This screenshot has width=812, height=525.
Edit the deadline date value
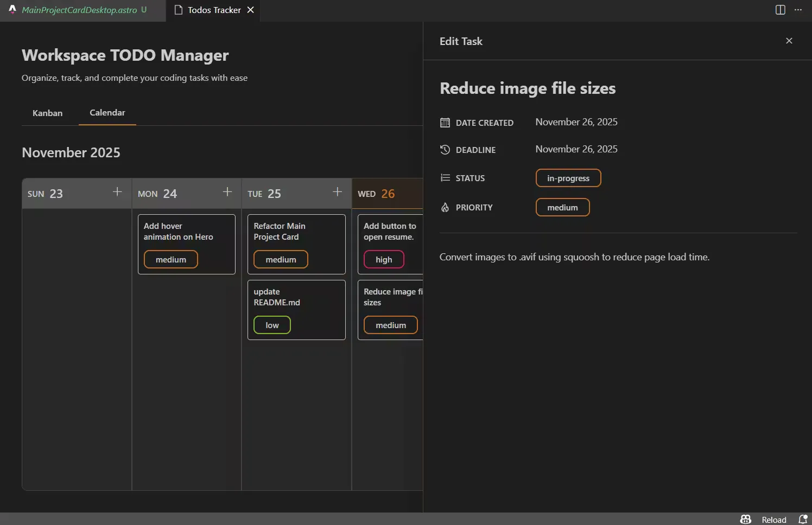[576, 149]
